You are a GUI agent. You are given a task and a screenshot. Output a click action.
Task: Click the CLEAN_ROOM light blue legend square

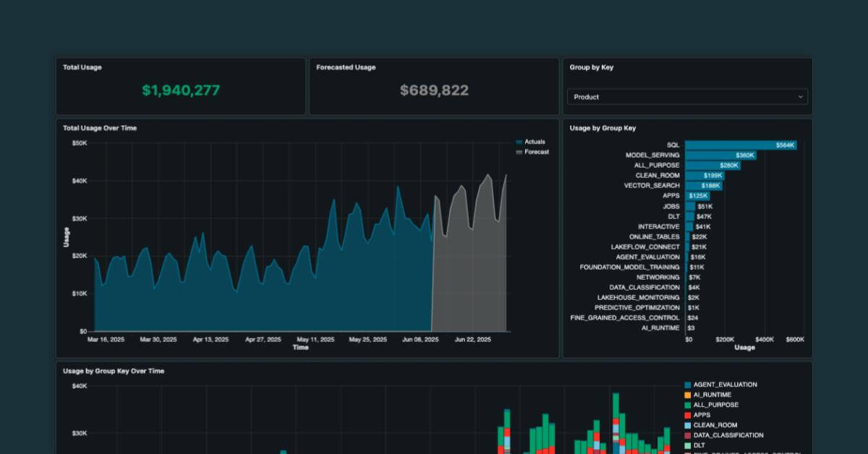pyautogui.click(x=687, y=426)
